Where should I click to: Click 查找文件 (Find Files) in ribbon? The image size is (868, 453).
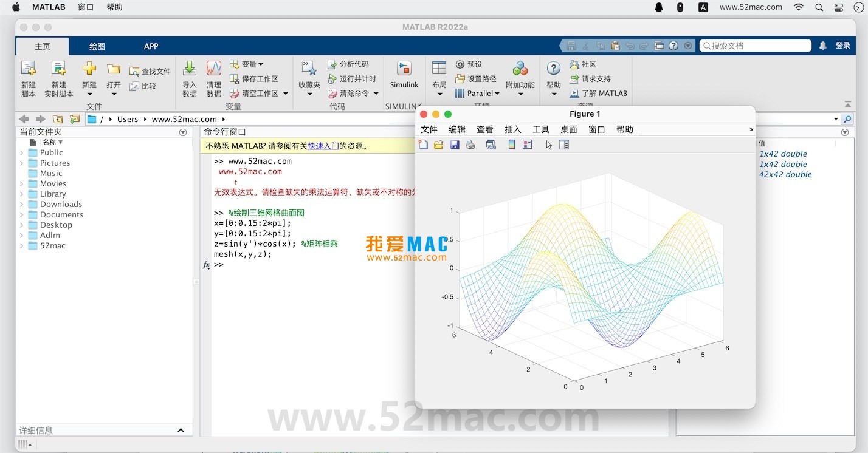click(150, 72)
